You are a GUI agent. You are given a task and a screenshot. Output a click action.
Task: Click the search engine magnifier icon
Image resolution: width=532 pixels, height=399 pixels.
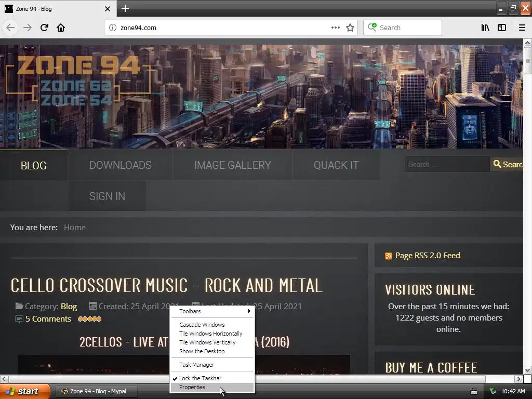click(372, 27)
